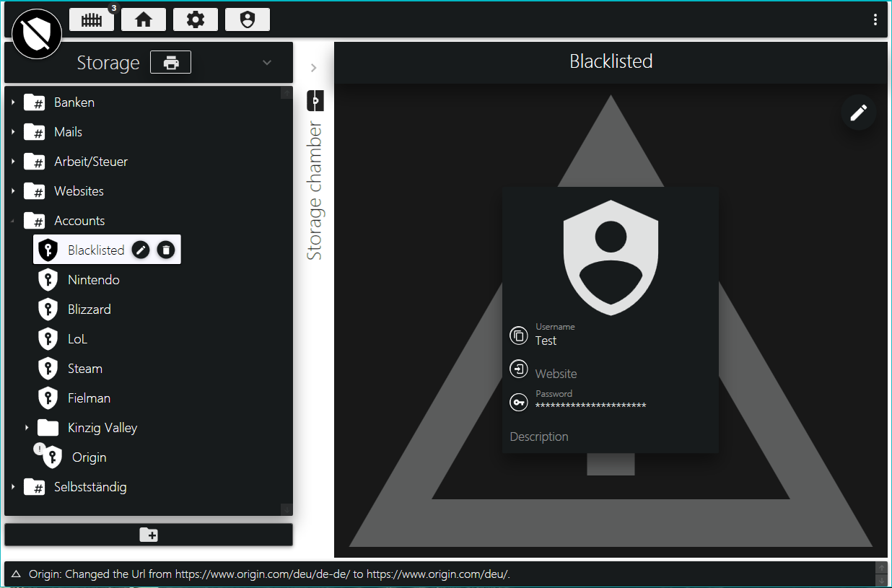
Task: Copy the username with copy icon
Action: point(518,335)
